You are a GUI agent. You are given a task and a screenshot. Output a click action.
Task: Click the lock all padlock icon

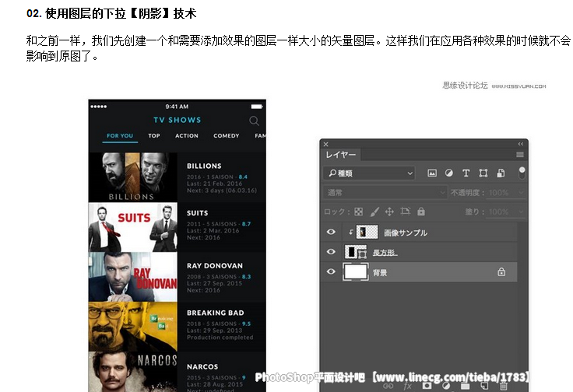[421, 212]
